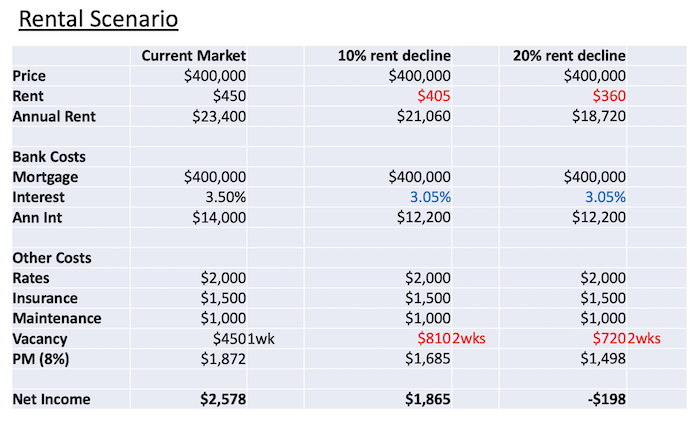The height and width of the screenshot is (421, 700).
Task: Select the Net Income row label
Action: click(x=51, y=399)
